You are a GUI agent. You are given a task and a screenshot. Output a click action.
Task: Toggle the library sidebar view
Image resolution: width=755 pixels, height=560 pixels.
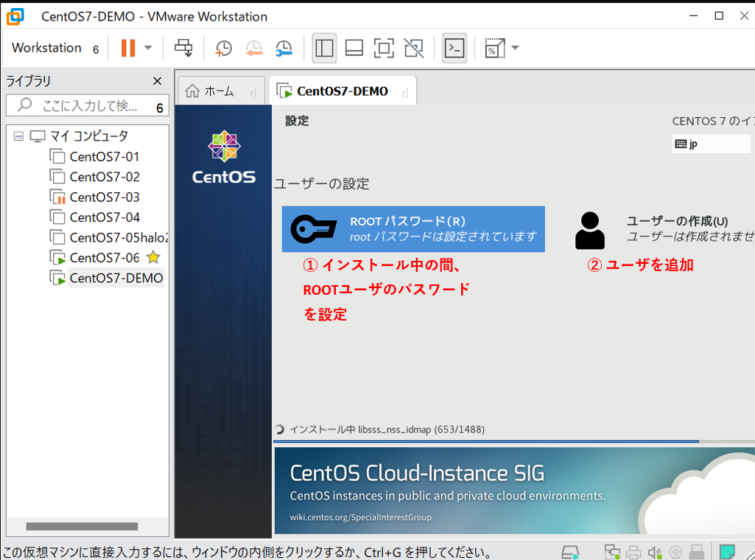(324, 48)
